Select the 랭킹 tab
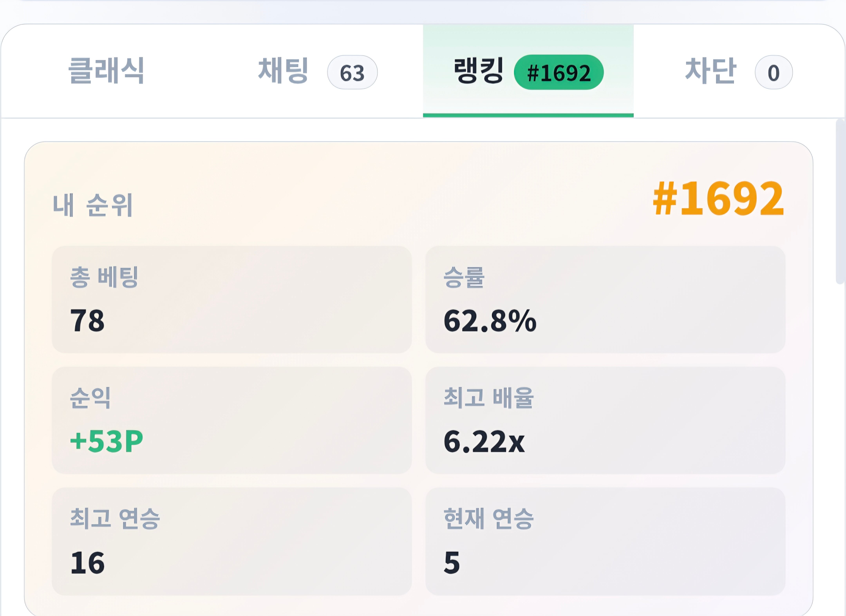 (528, 71)
